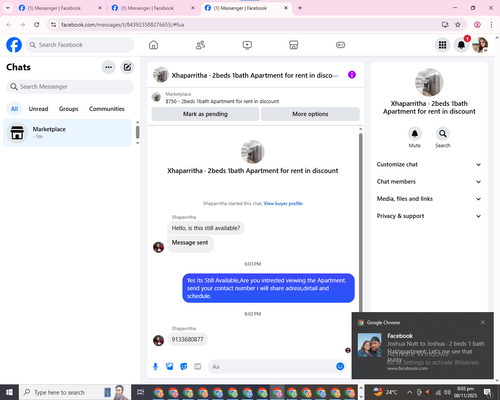Choose a sticker icon

184,367
